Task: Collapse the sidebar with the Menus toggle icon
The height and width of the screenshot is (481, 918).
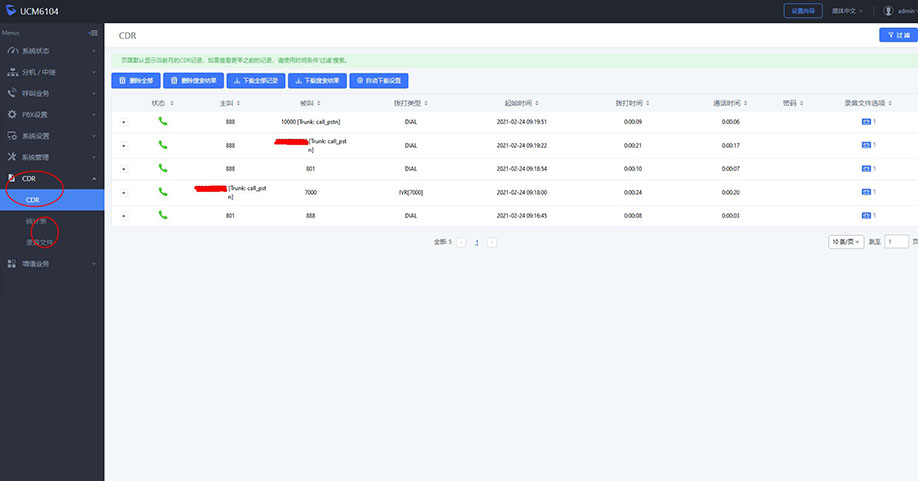Action: (x=93, y=33)
